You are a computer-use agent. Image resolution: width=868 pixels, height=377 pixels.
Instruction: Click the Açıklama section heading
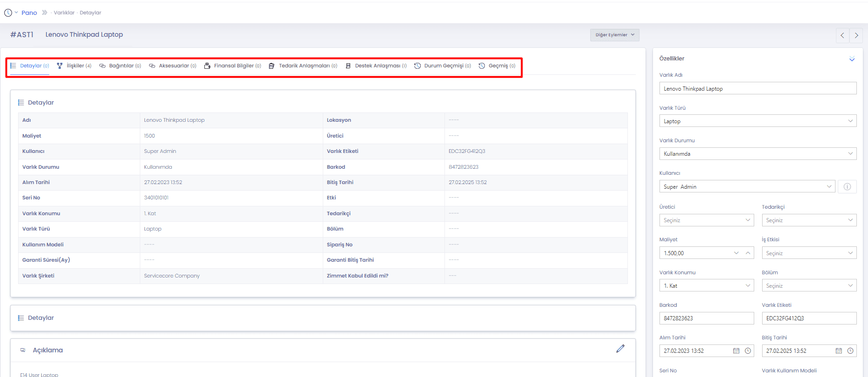point(48,350)
